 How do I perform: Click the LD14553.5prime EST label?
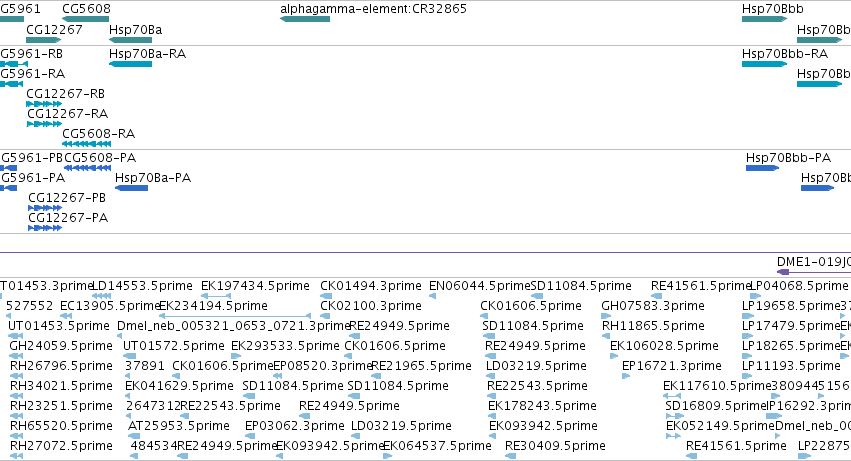[142, 286]
